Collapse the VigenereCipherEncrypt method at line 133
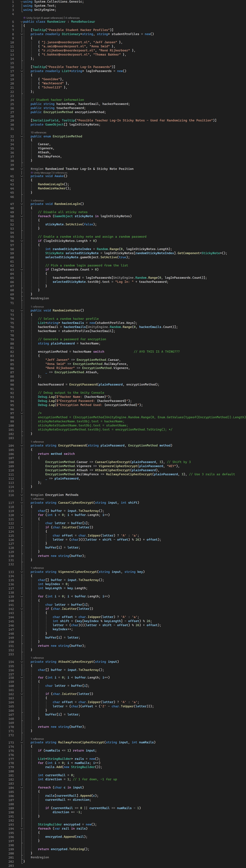 click(22, 572)
